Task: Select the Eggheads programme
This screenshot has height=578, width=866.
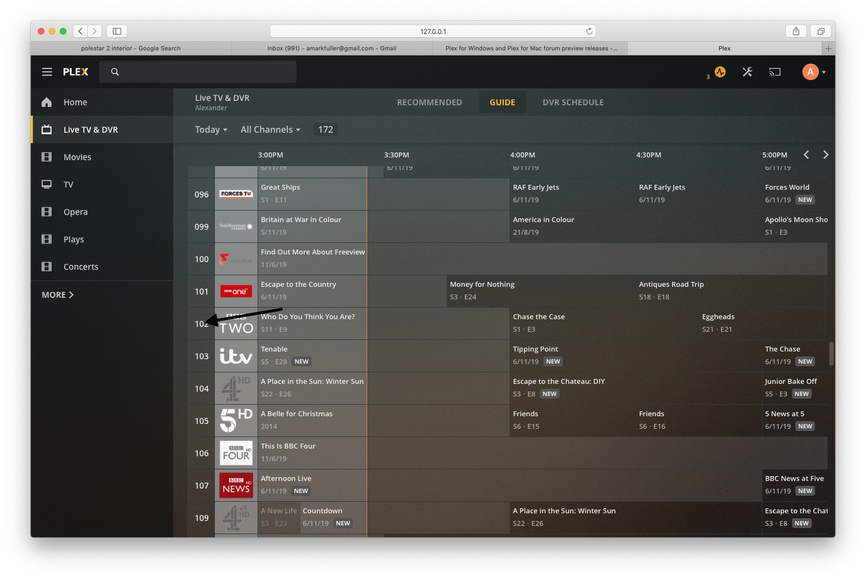Action: click(763, 324)
